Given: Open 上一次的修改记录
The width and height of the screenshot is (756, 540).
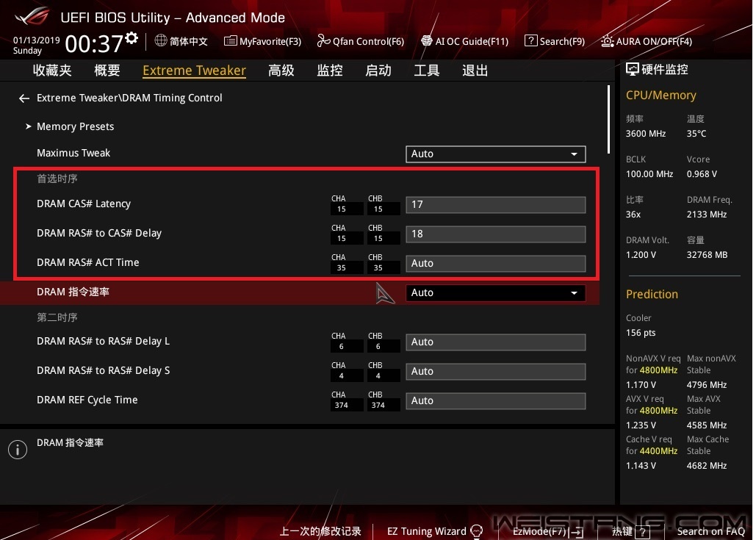Looking at the screenshot, I should click(320, 531).
